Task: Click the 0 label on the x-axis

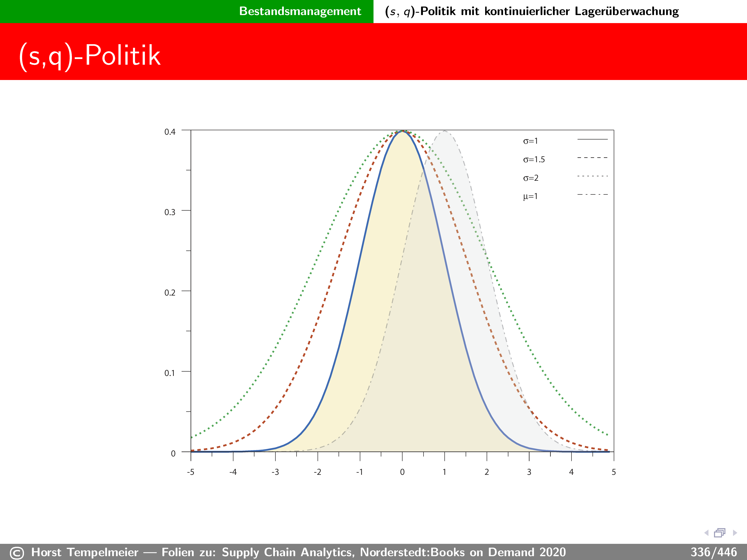Action: tap(402, 472)
